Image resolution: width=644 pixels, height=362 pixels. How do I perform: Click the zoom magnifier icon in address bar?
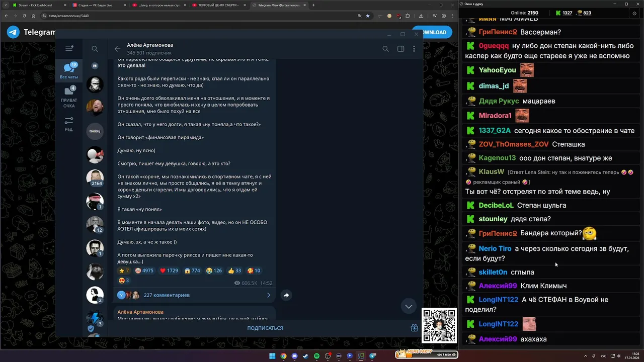point(359,16)
